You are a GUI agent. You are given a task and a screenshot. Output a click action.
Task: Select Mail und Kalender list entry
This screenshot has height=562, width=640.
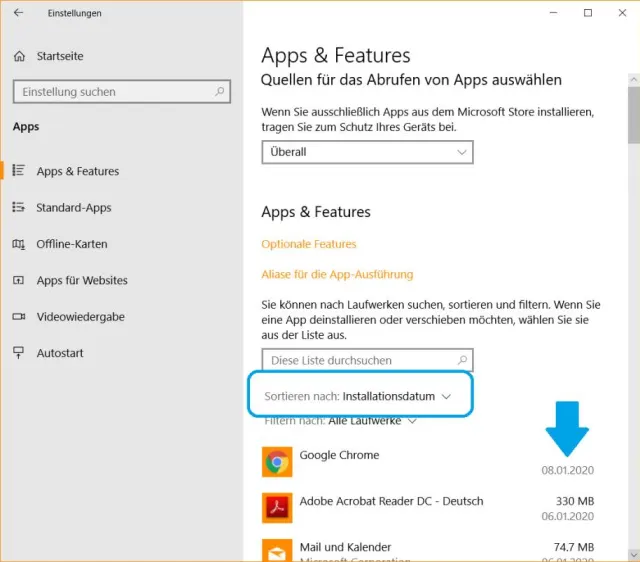point(345,547)
